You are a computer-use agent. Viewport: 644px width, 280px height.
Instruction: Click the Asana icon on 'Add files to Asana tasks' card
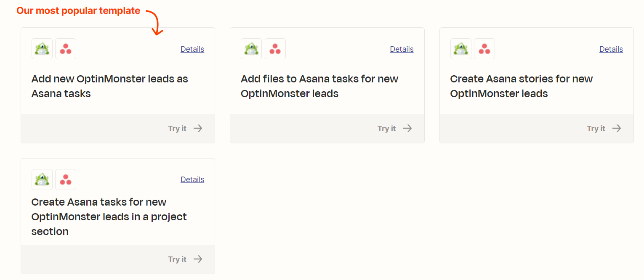(x=275, y=49)
